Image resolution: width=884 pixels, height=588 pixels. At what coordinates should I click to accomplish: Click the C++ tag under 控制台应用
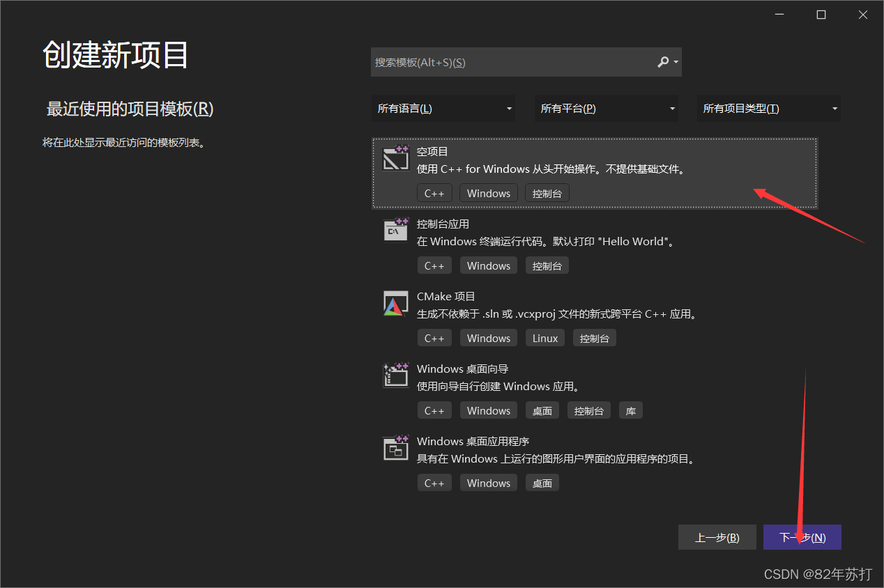tap(434, 265)
